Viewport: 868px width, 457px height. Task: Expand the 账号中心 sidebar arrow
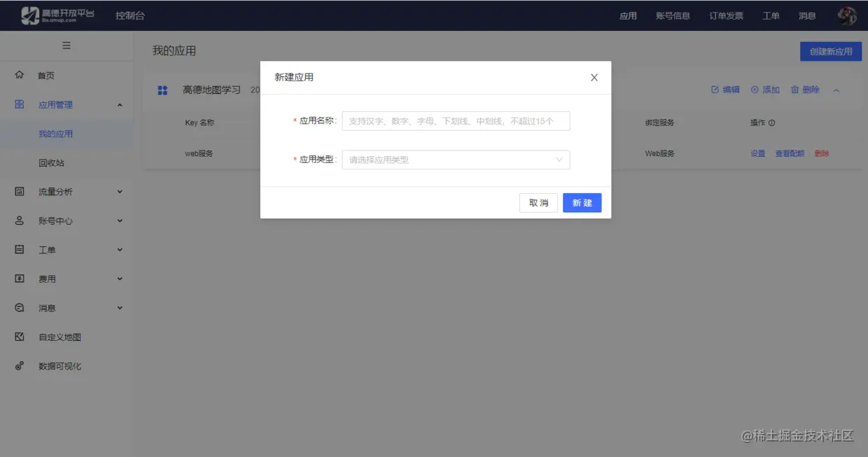point(120,221)
